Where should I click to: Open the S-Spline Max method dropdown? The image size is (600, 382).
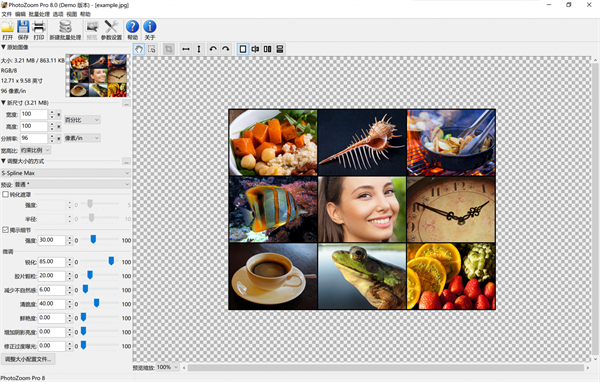tap(65, 173)
